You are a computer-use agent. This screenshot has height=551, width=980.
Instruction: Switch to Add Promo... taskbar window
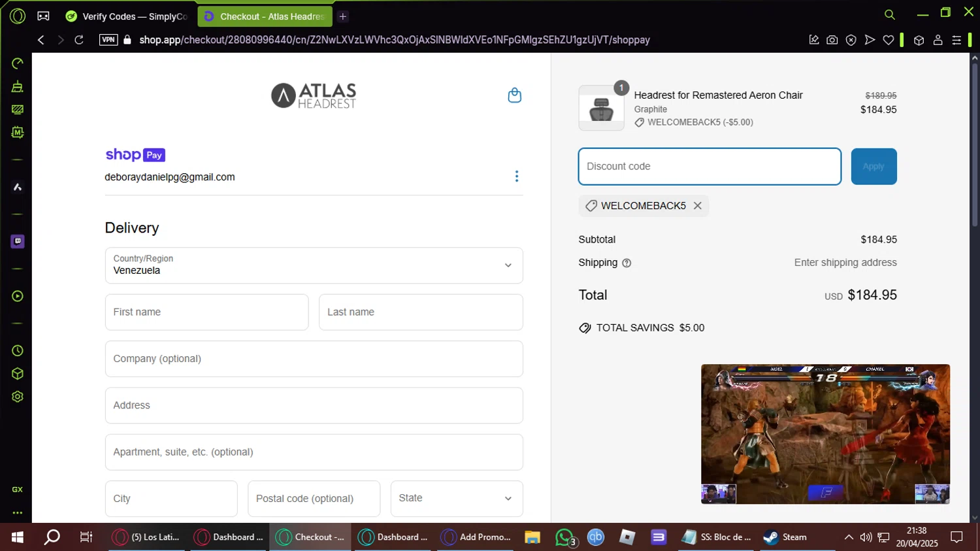(476, 537)
